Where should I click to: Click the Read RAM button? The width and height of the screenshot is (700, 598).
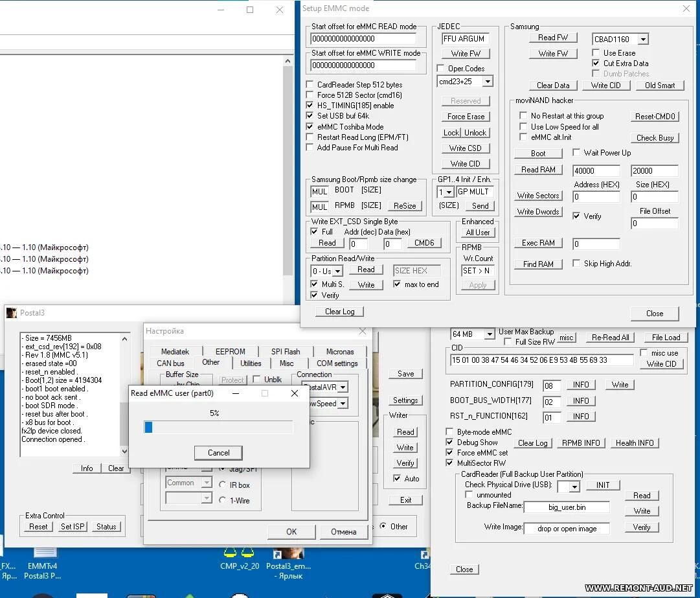tap(538, 170)
